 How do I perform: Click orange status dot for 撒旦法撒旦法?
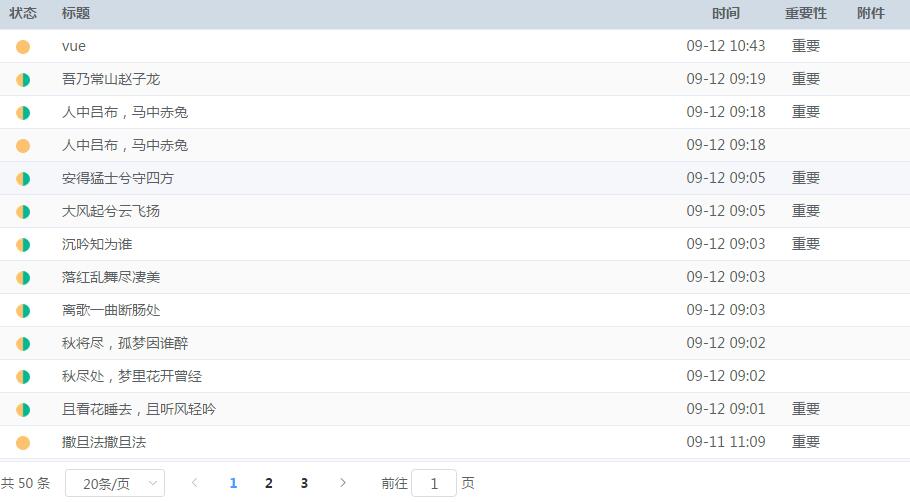[23, 443]
